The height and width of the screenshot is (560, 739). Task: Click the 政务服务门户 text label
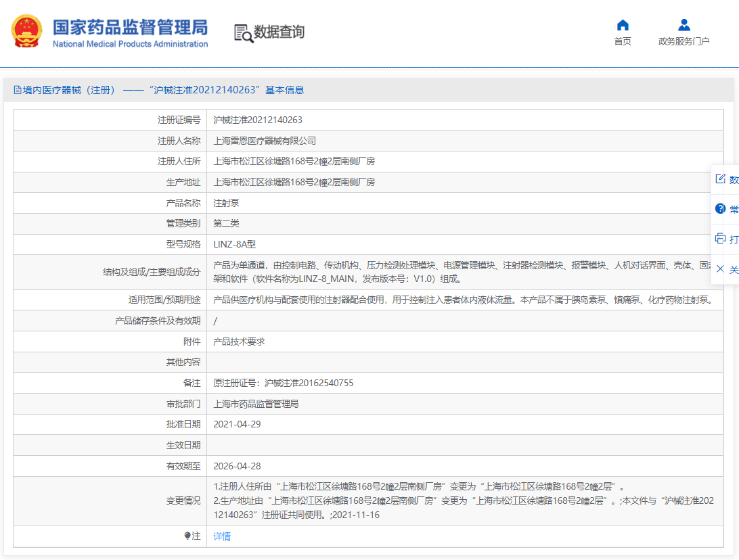pyautogui.click(x=684, y=41)
